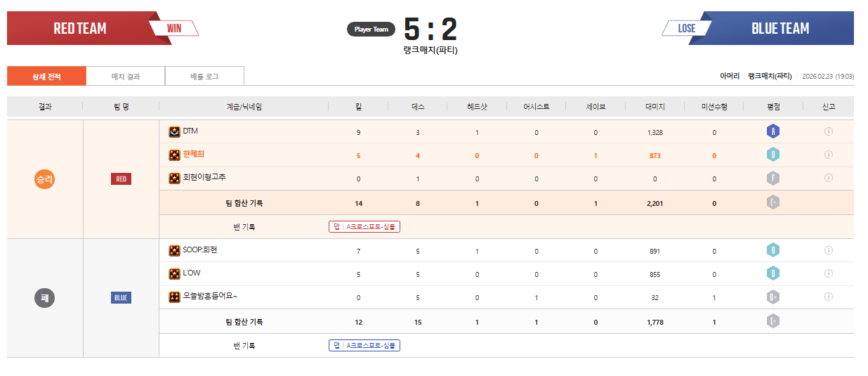
Task: Switch to the 매치 결과 tab
Action: pyautogui.click(x=126, y=76)
